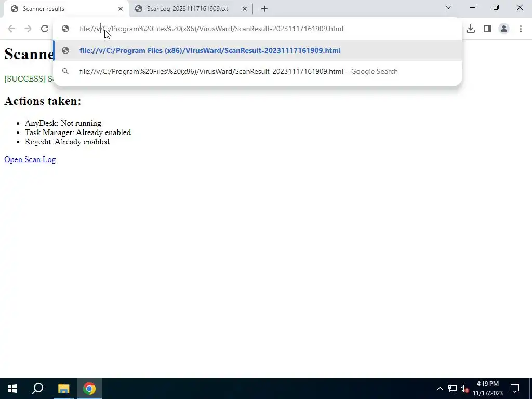Open the tab search chevron

(448, 7)
